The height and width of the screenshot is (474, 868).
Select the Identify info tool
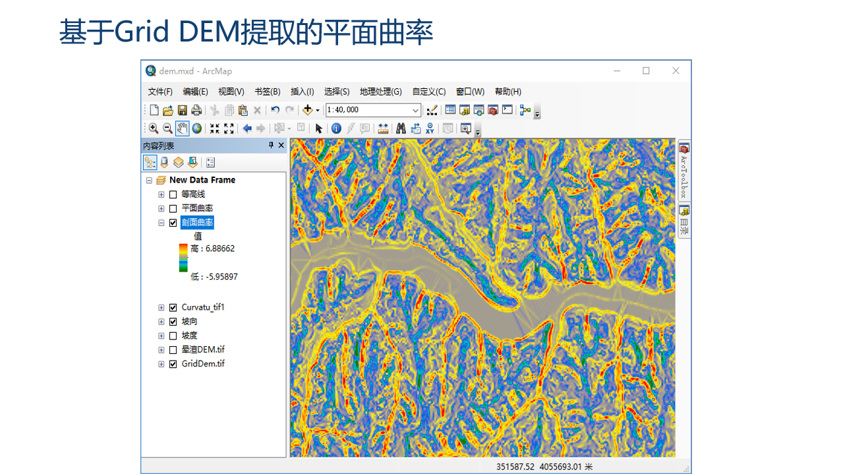tap(336, 129)
